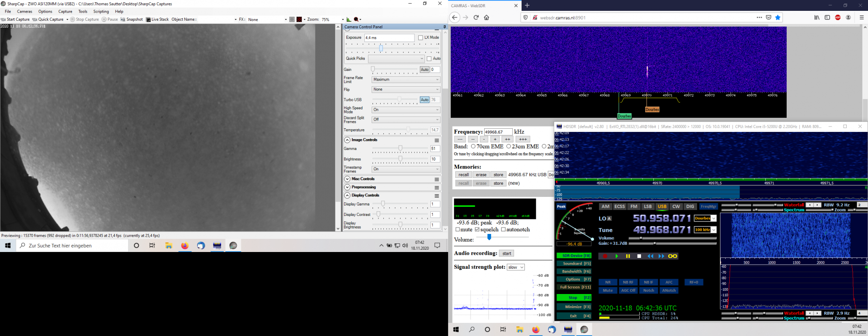Click the blue bookmark star in address bar
This screenshot has width=868, height=336.
pyautogui.click(x=778, y=18)
